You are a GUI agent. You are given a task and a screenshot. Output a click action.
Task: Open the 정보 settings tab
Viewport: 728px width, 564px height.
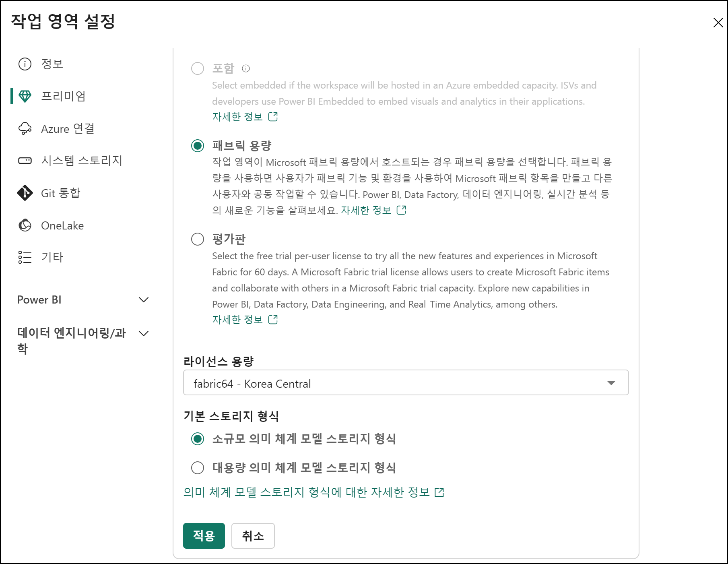point(52,64)
